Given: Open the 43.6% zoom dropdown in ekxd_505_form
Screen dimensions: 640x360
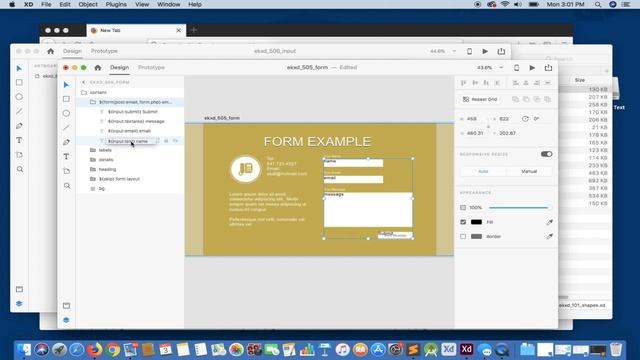Looking at the screenshot, I should [x=501, y=68].
